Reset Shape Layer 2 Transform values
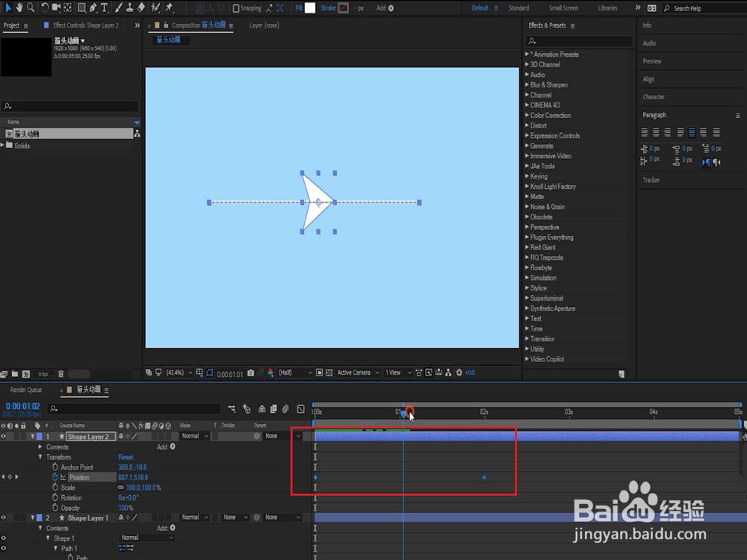747x560 pixels. (125, 457)
